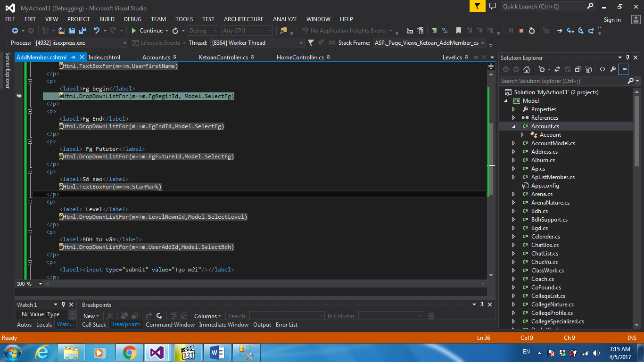644x362 pixels.
Task: Open the DEBUG menu
Action: click(x=132, y=19)
